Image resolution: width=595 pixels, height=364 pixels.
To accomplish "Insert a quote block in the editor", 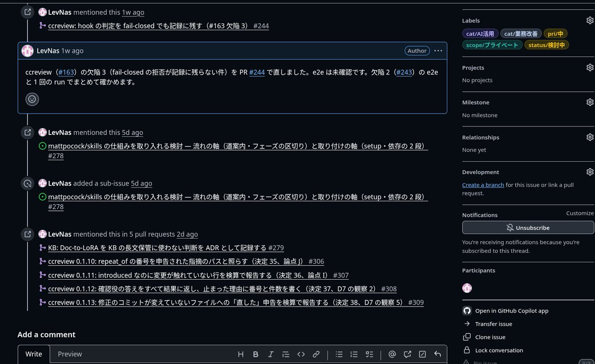I will pos(286,354).
